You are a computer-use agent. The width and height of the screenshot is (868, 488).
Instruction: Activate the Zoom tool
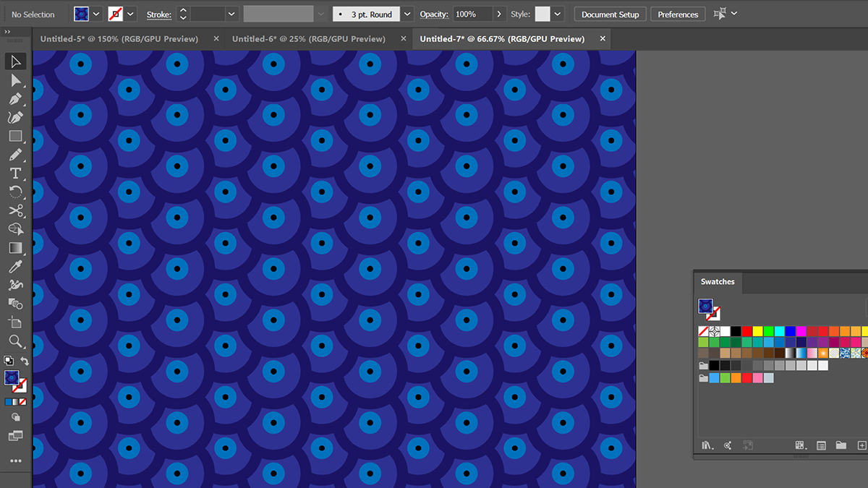pyautogui.click(x=15, y=341)
